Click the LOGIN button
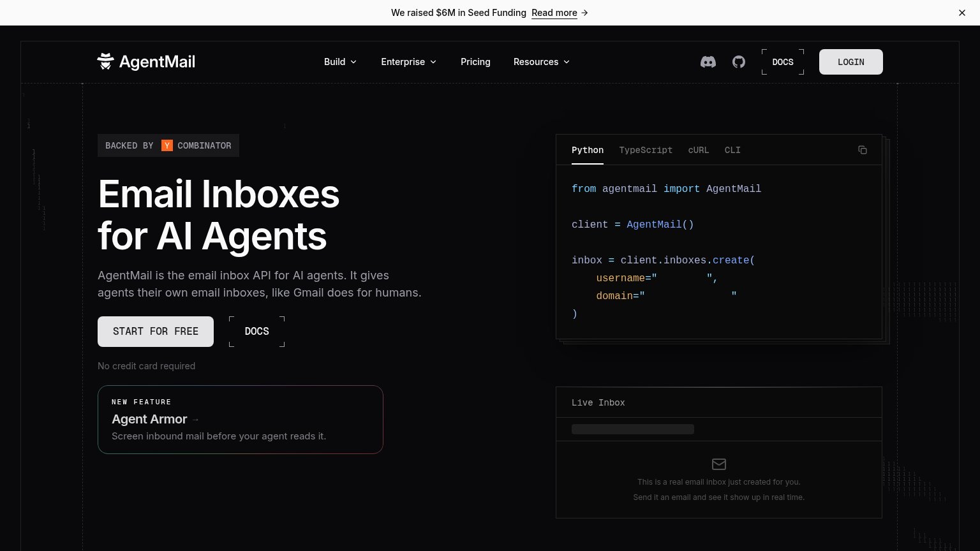The height and width of the screenshot is (551, 980). point(851,62)
